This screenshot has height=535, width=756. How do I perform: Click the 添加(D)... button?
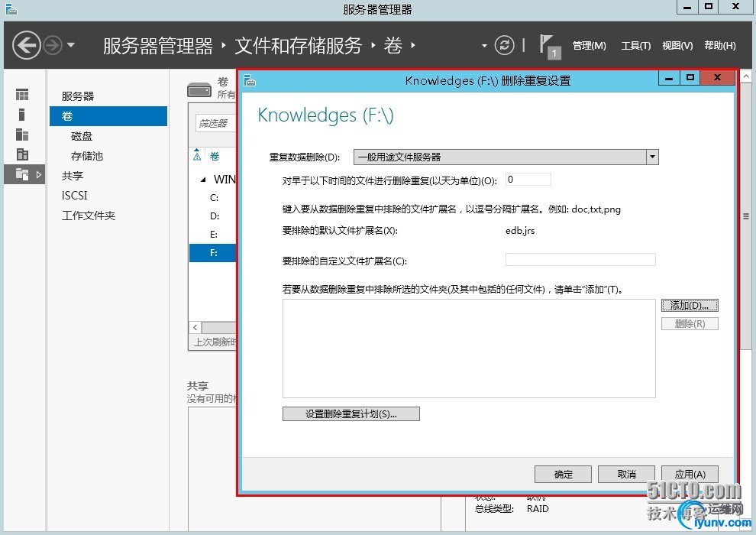pyautogui.click(x=690, y=305)
